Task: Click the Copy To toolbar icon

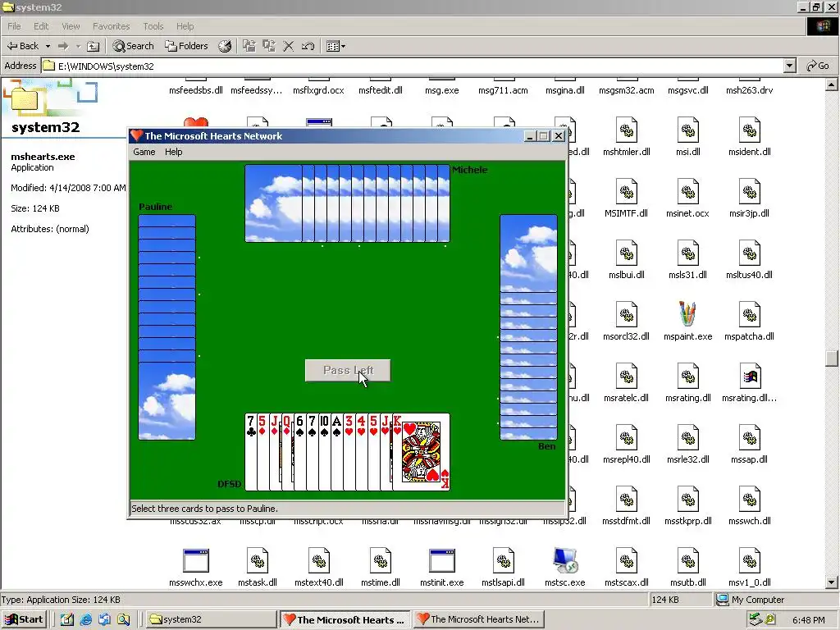Action: point(269,46)
